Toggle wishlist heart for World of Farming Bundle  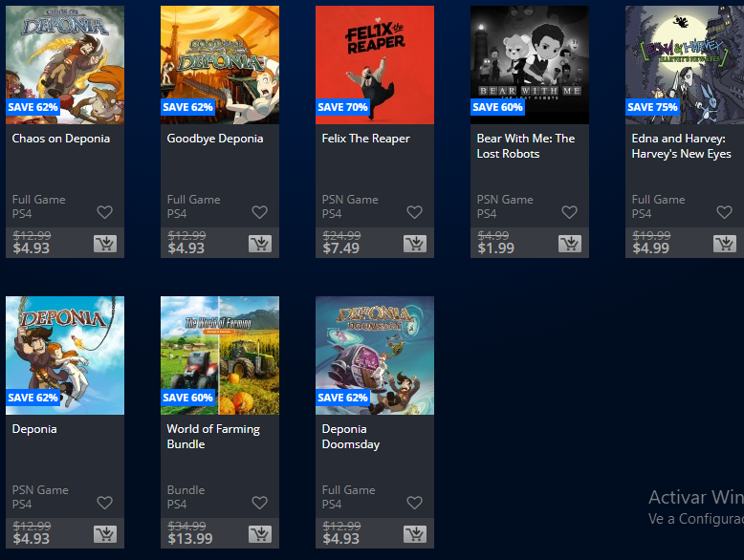[259, 503]
